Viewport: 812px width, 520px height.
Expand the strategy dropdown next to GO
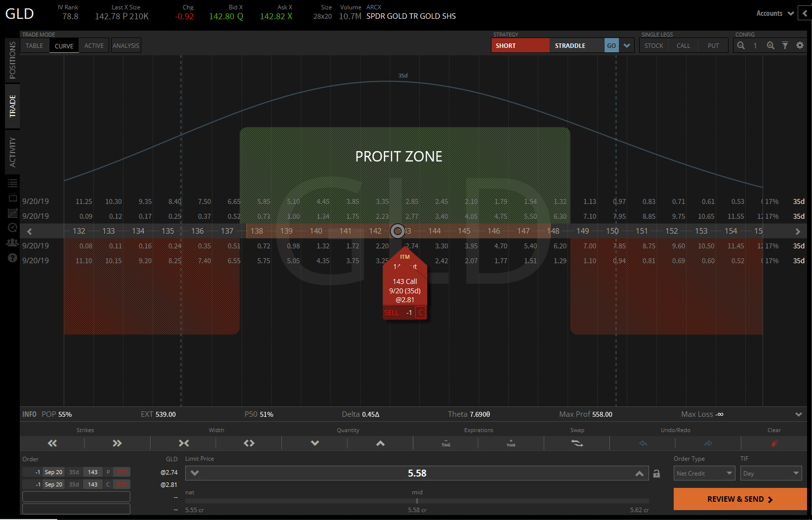pos(627,45)
